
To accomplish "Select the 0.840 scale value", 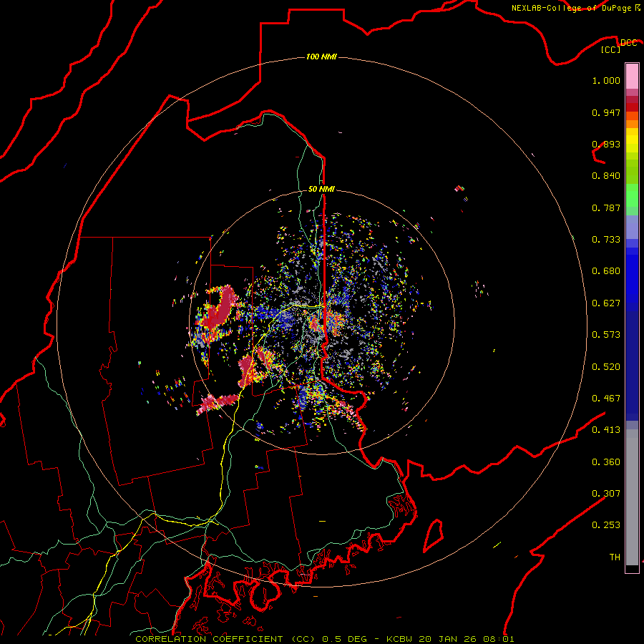I will pyautogui.click(x=606, y=176).
